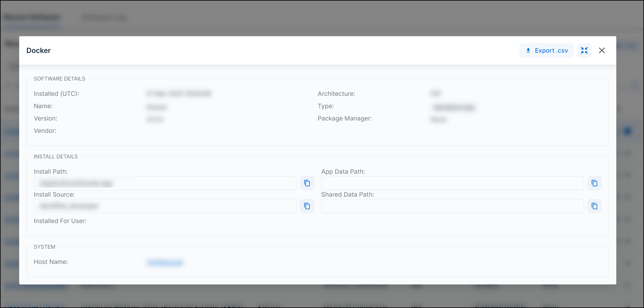
Task: Click the Architecture: label
Action: tap(336, 94)
